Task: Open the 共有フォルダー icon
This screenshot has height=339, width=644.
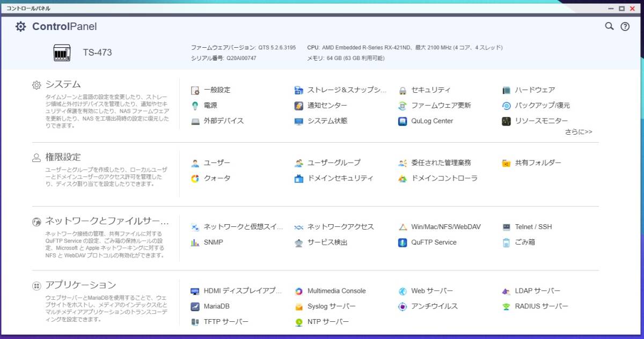Action: [506, 163]
